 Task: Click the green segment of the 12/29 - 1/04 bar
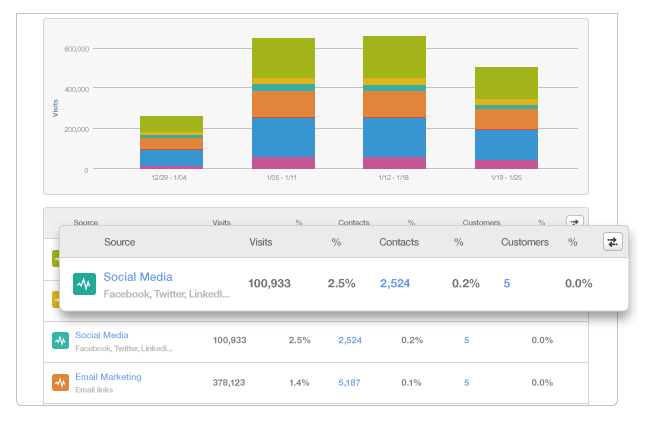[172, 124]
